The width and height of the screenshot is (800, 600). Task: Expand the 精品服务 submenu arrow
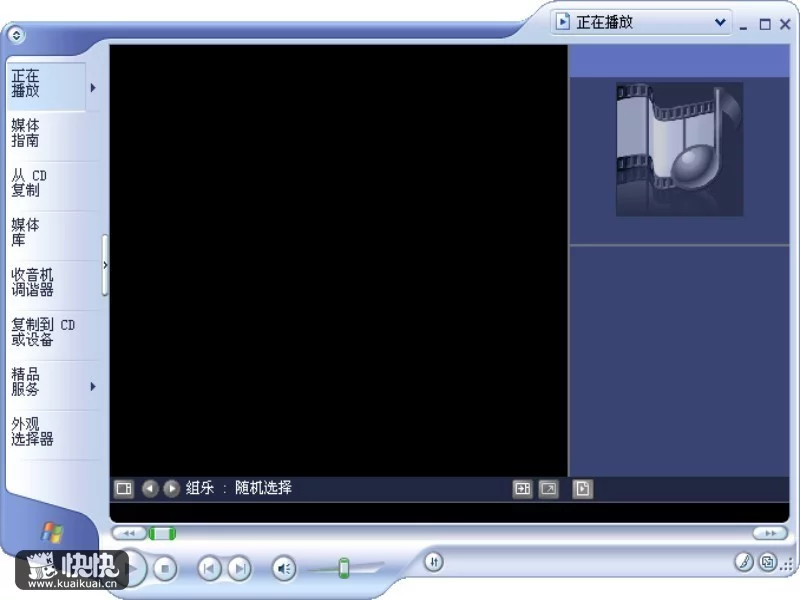(x=93, y=387)
